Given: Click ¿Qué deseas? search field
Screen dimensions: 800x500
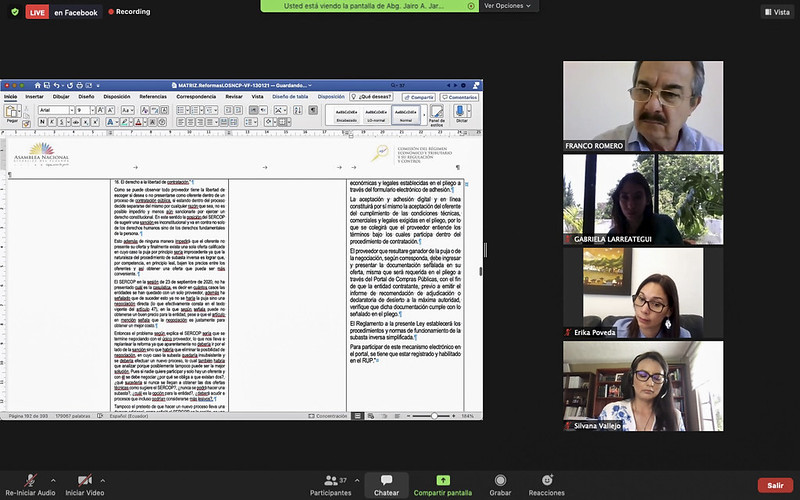Looking at the screenshot, I should [371, 97].
